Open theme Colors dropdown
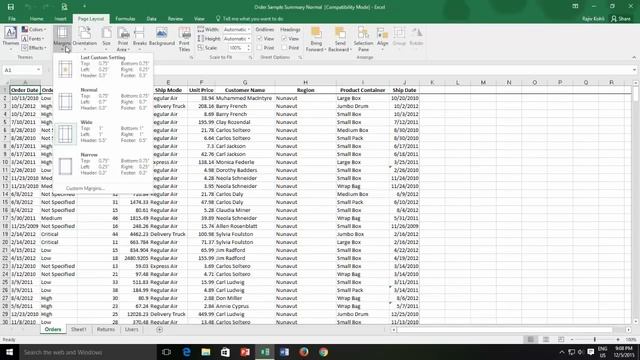Viewport: 640px width, 360px height. point(34,29)
